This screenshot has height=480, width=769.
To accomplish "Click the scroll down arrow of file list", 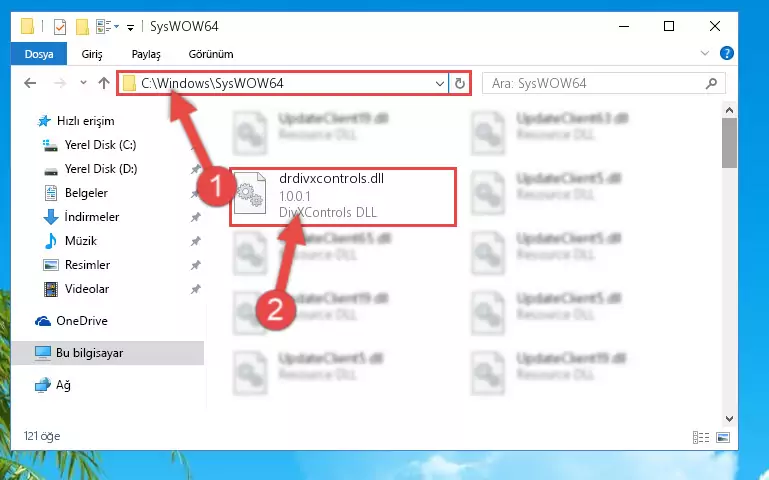I will (x=729, y=419).
